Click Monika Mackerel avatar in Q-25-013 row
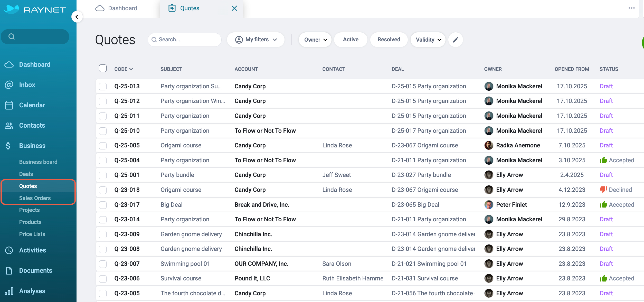 [x=489, y=86]
